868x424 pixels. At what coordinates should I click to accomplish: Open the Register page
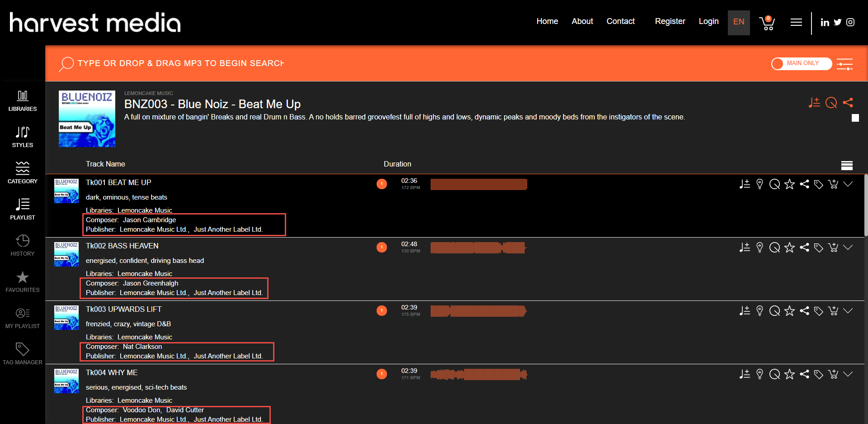pos(670,21)
